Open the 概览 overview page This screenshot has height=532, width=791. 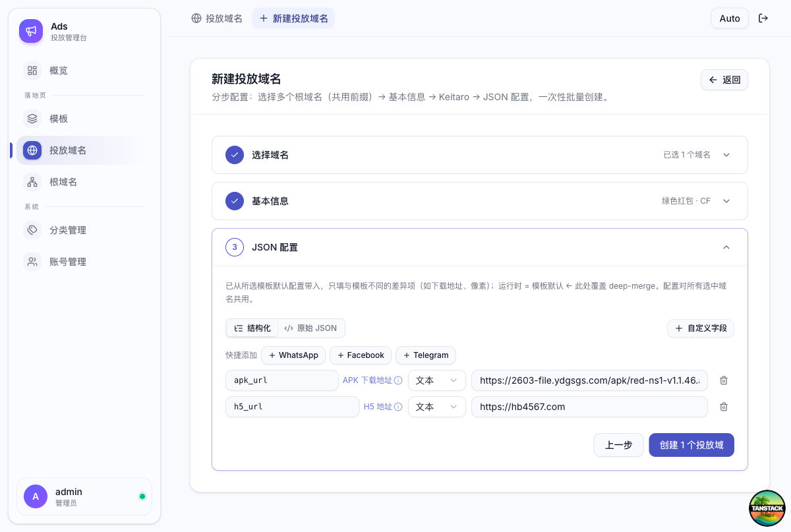click(84, 71)
